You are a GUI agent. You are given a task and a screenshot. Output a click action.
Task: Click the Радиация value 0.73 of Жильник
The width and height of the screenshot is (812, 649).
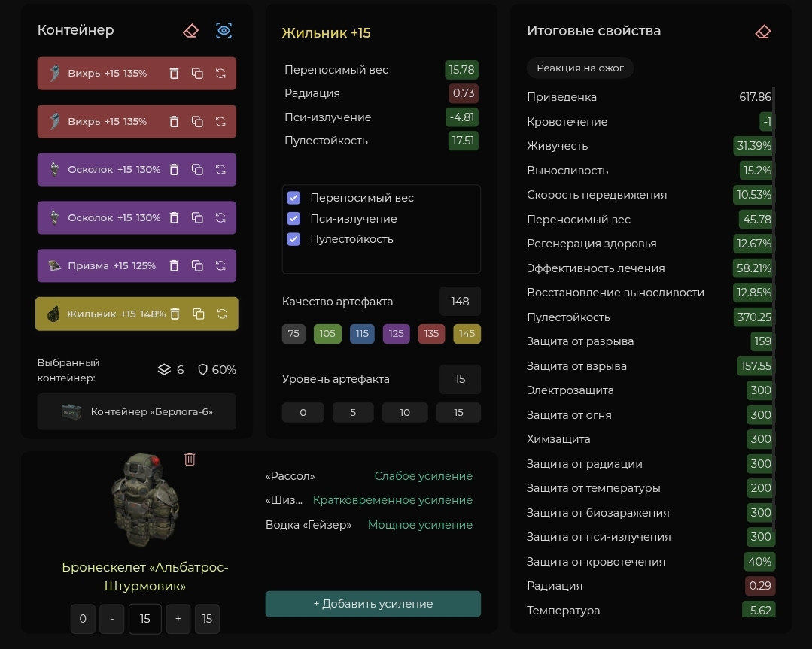pyautogui.click(x=463, y=94)
